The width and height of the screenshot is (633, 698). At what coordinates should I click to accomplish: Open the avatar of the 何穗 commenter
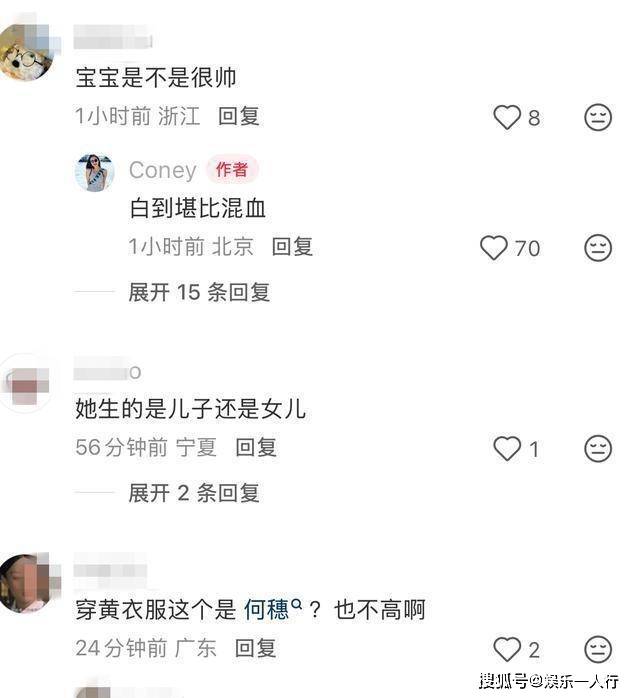(x=27, y=583)
